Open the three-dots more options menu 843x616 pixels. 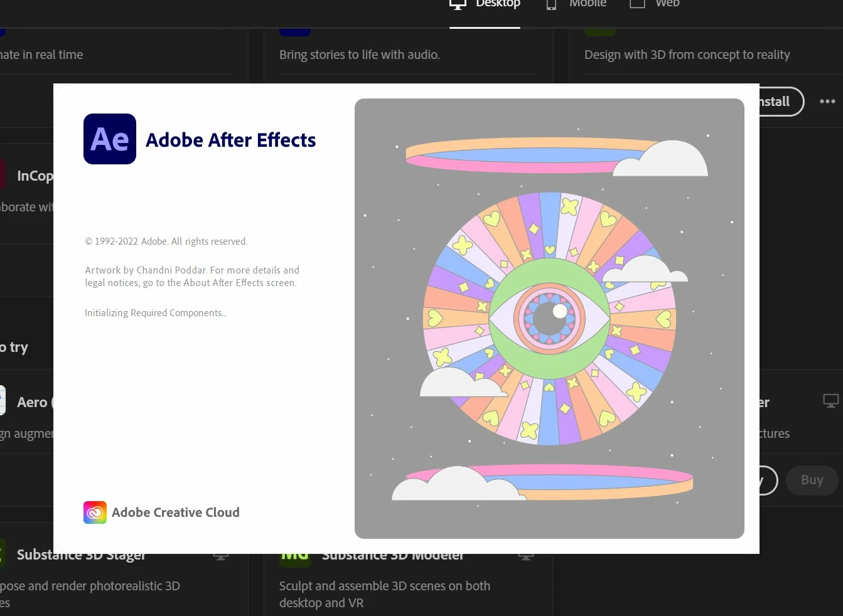(827, 102)
